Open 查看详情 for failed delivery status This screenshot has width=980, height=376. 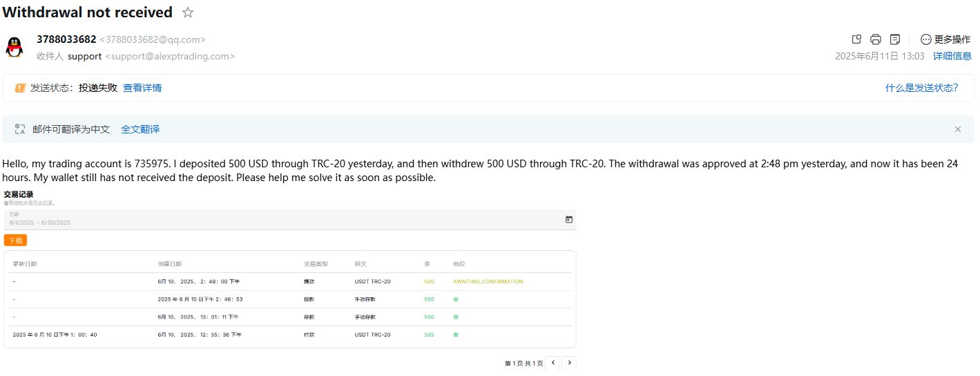pos(142,88)
